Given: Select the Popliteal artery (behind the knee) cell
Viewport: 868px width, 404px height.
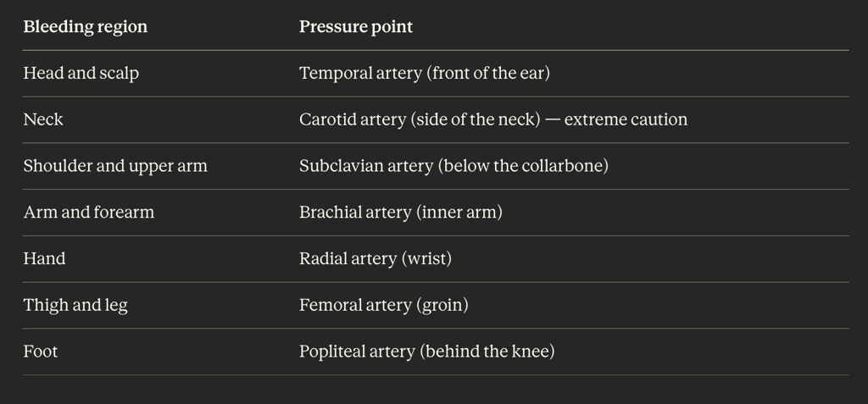Looking at the screenshot, I should tap(426, 351).
